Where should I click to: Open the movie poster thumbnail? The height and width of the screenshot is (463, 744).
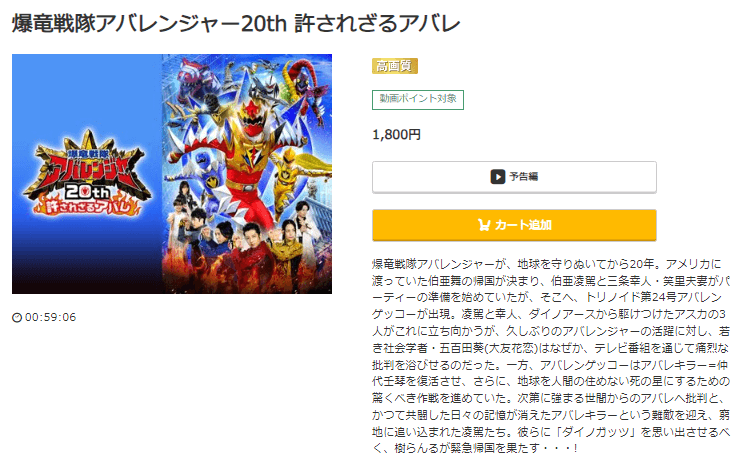coord(172,174)
